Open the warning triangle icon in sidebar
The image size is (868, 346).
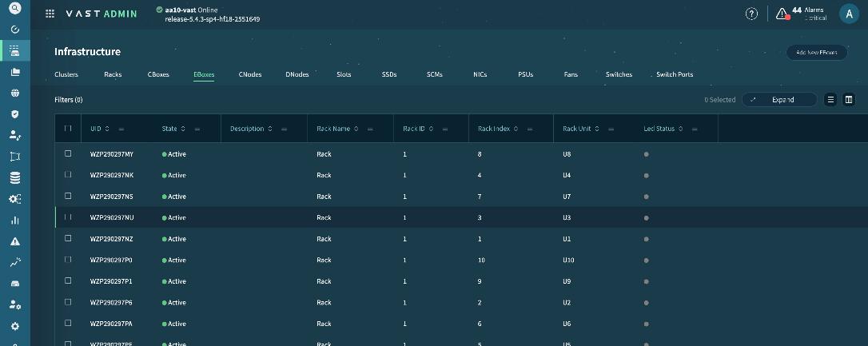(15, 241)
